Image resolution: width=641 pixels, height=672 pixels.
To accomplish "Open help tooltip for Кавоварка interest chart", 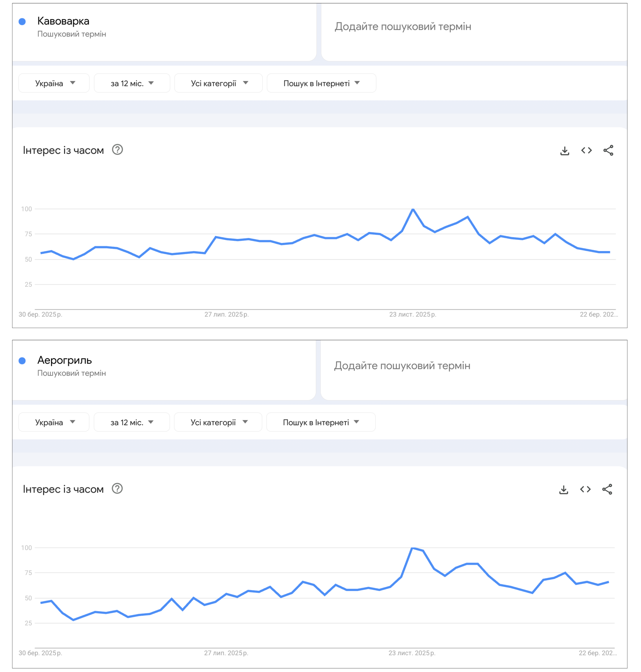I will (x=118, y=150).
